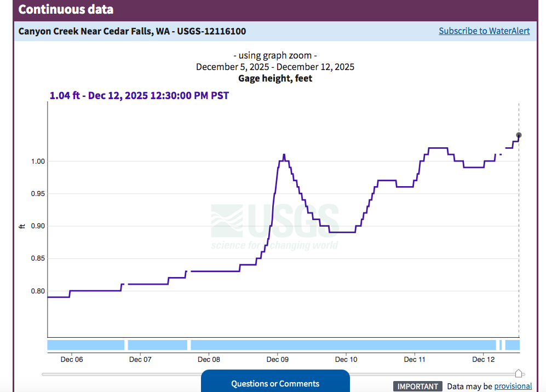Open the provisional data link
The height and width of the screenshot is (392, 546).
tap(513, 386)
